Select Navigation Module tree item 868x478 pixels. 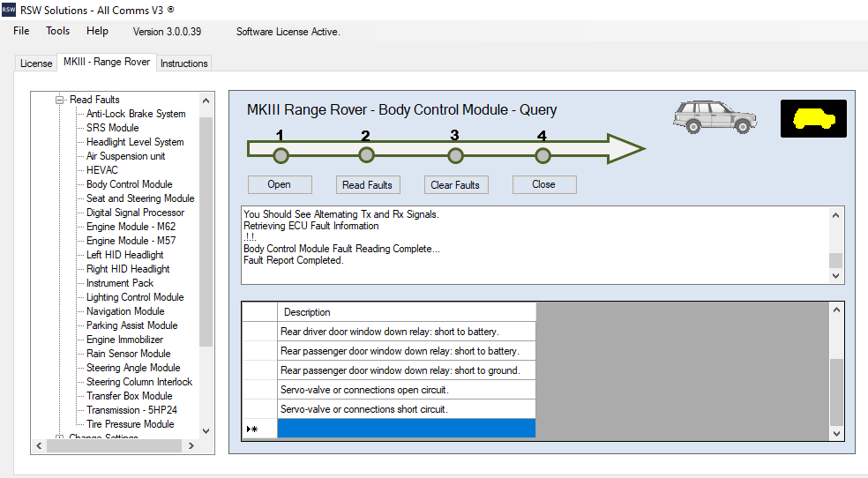pyautogui.click(x=125, y=311)
